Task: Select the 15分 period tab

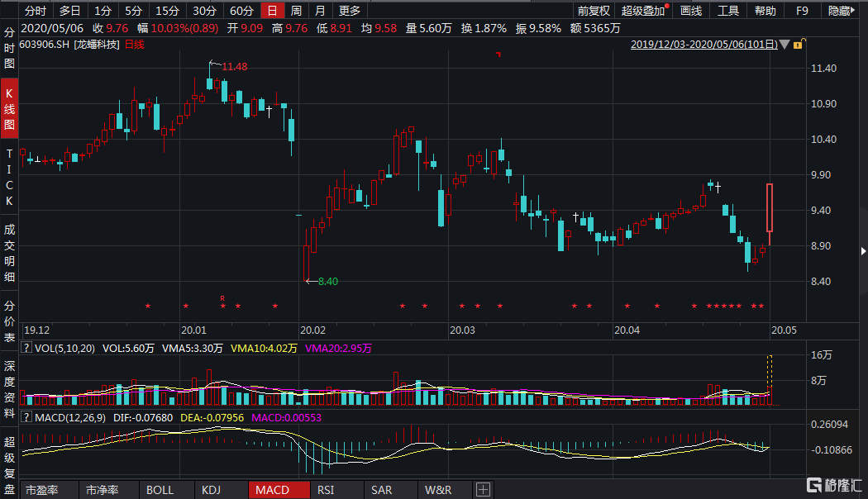Action: (167, 11)
